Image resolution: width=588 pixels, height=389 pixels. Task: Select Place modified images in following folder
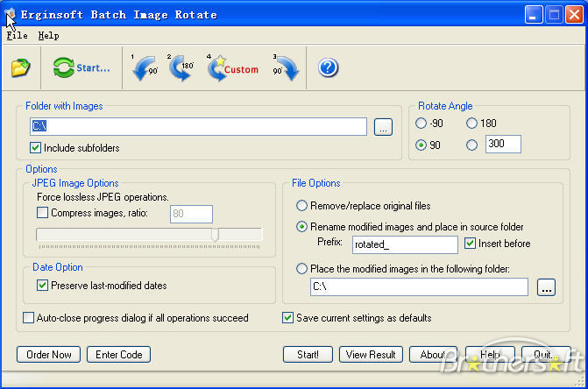(x=403, y=269)
